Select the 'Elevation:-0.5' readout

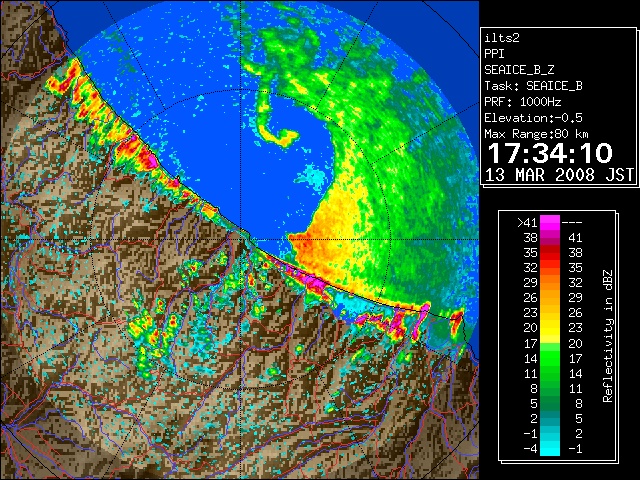[x=533, y=118]
